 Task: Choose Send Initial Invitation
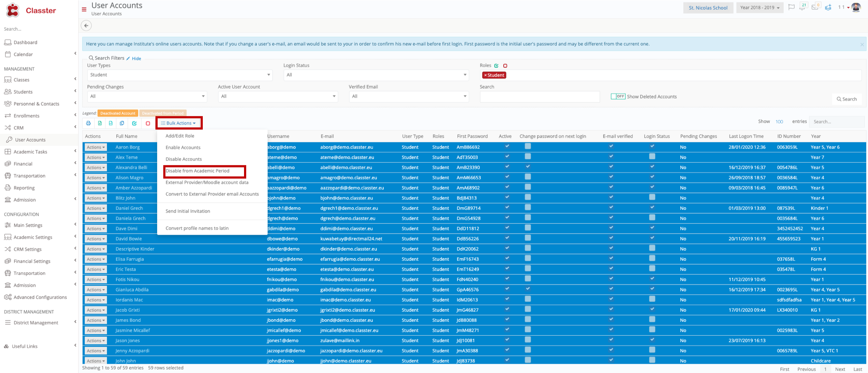point(188,211)
